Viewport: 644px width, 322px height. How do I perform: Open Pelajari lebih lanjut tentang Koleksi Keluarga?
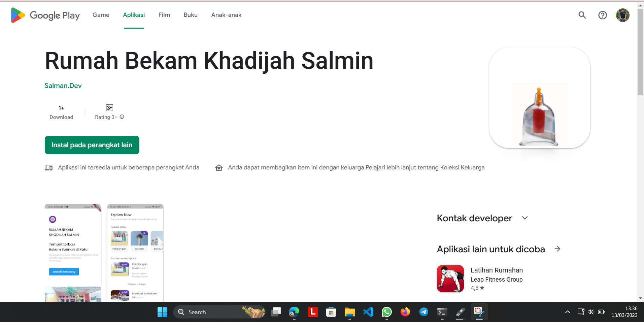click(425, 167)
